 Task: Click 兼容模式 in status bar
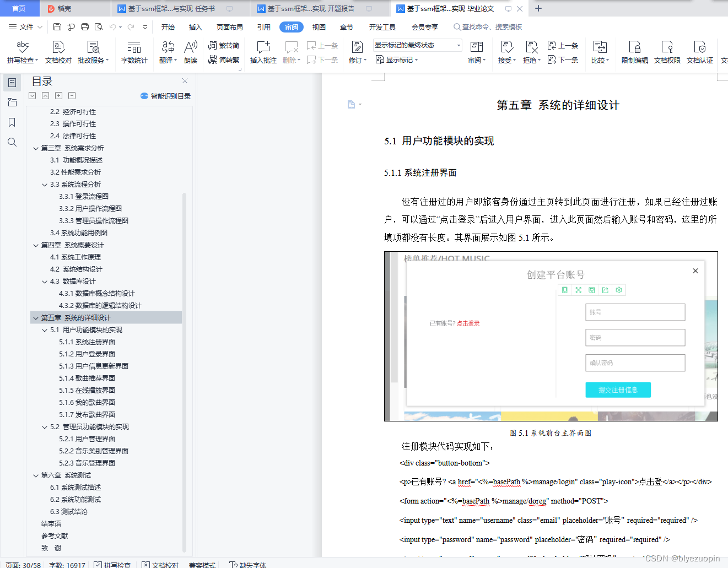[202, 565]
